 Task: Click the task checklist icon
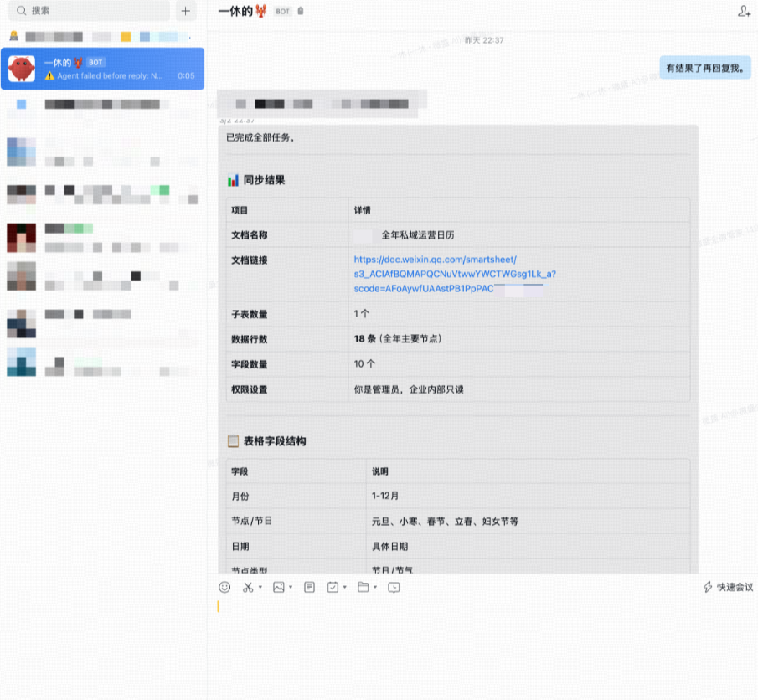(333, 587)
